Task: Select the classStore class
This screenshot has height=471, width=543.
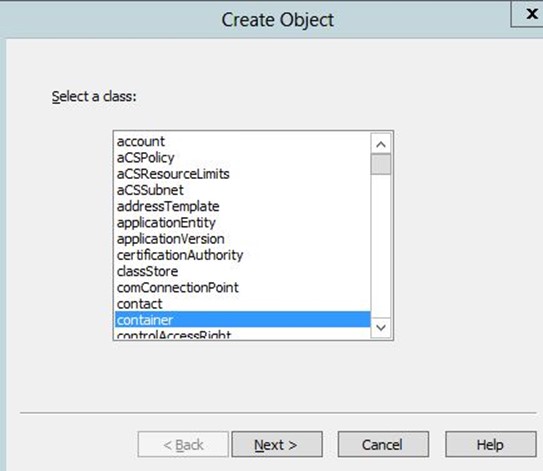Action: coord(242,272)
